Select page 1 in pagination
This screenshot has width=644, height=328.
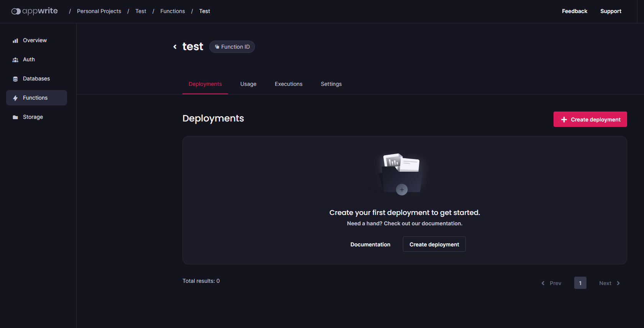(x=580, y=283)
